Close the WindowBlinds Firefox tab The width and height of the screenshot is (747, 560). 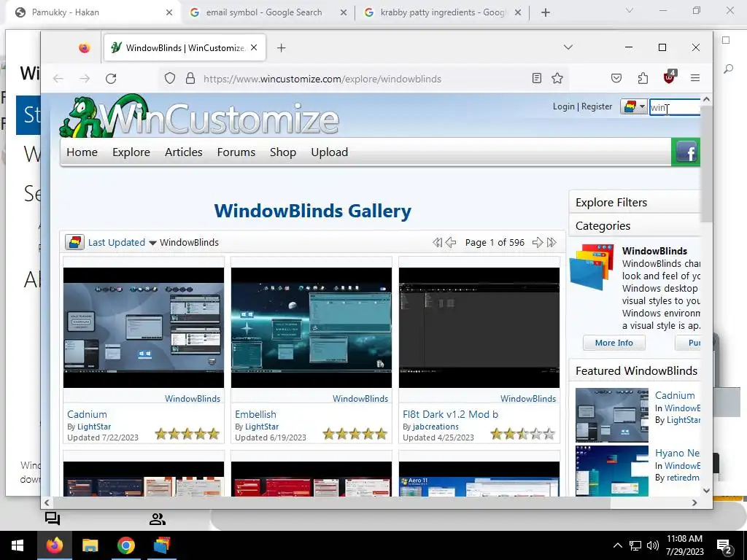click(254, 47)
